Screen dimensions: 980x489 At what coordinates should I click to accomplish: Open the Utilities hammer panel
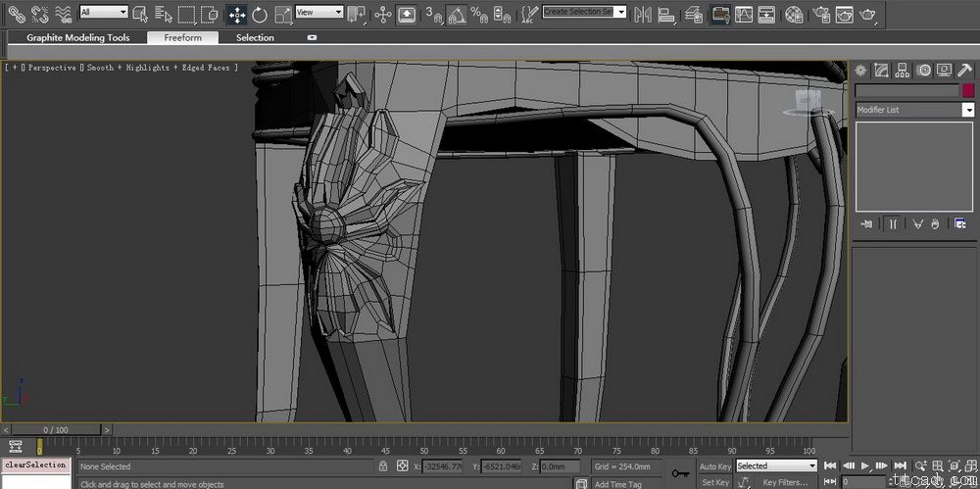click(964, 71)
